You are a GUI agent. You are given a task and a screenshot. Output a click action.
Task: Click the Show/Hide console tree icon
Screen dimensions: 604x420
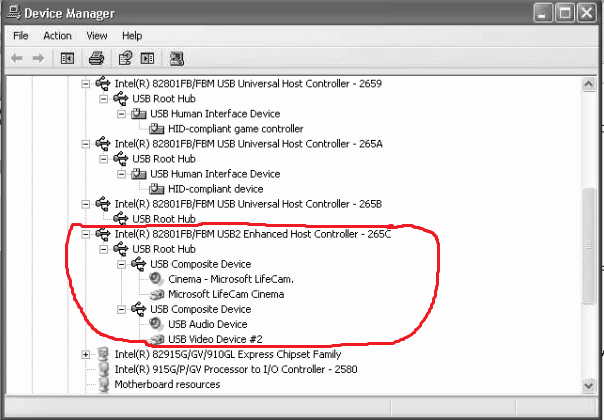(67, 58)
